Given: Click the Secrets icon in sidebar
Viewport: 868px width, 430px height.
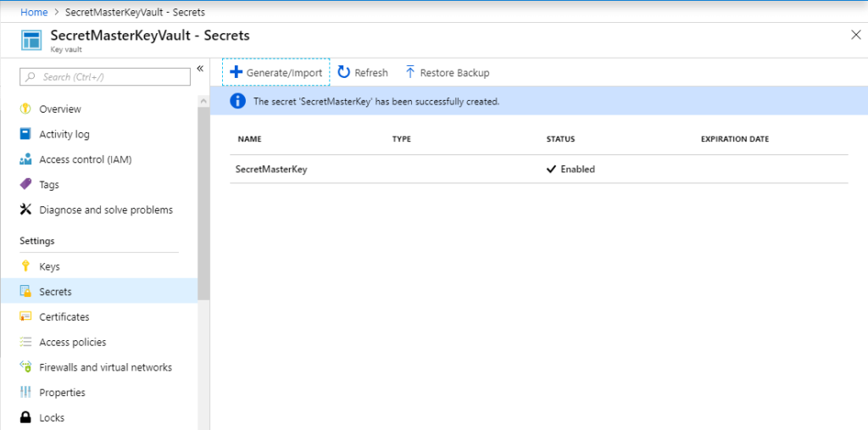Looking at the screenshot, I should click(25, 292).
